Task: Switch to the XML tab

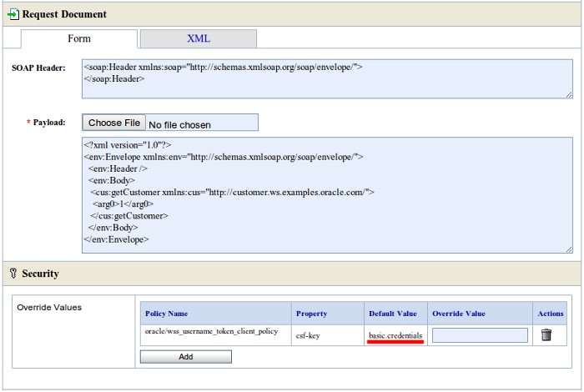Action: [199, 38]
